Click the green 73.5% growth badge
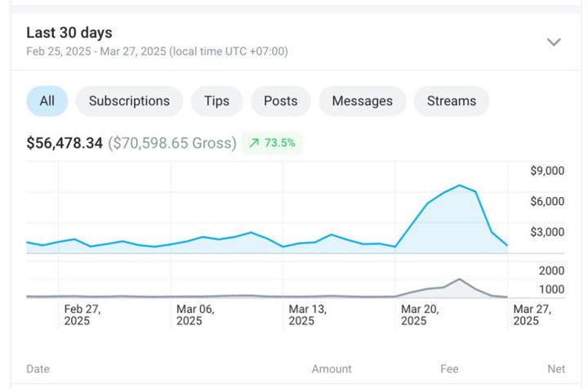Image resolution: width=588 pixels, height=389 pixels. [273, 143]
